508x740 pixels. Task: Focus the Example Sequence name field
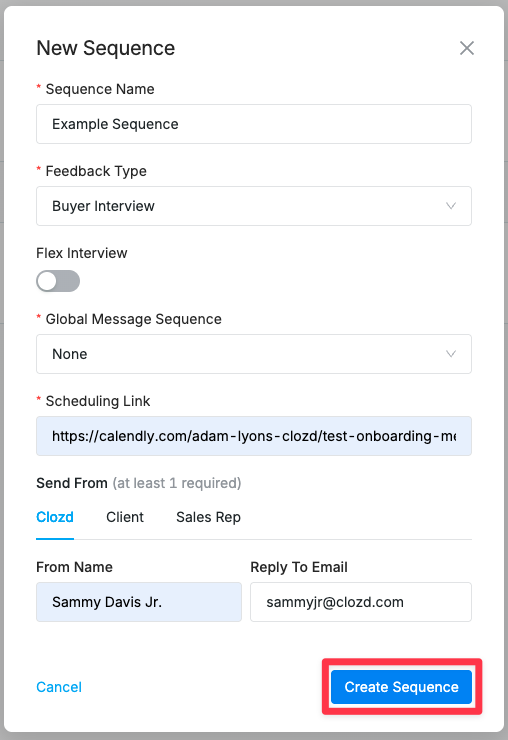pyautogui.click(x=254, y=124)
